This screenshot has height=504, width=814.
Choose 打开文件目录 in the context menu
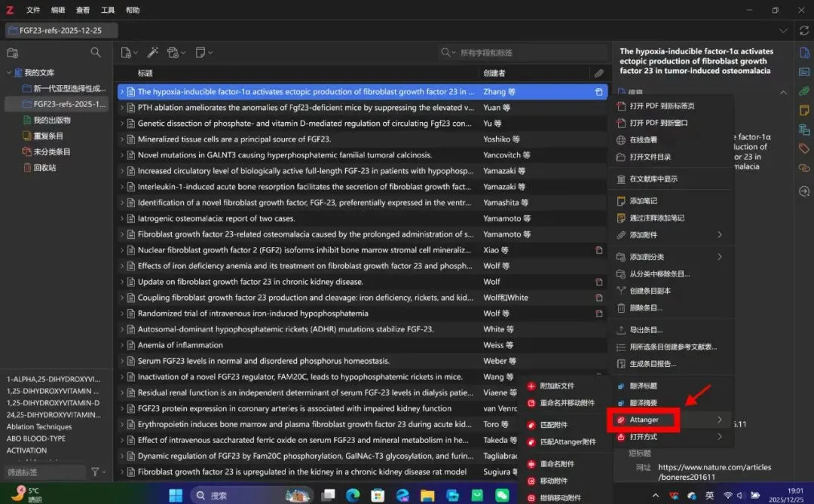pos(672,157)
